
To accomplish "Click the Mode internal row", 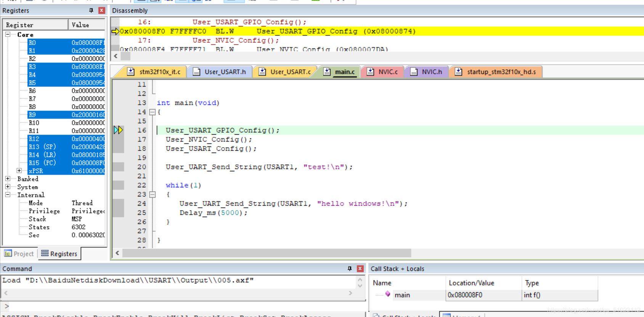I will click(x=66, y=203).
